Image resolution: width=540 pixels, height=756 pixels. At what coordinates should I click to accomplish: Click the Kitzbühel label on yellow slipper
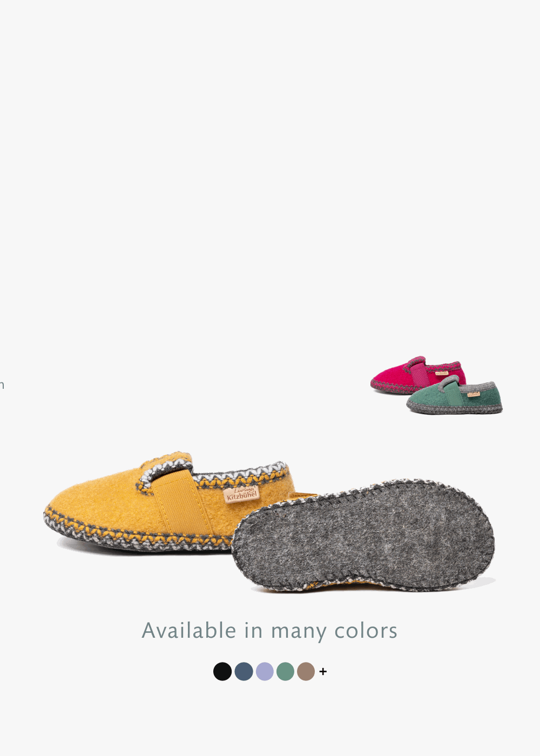(x=241, y=494)
